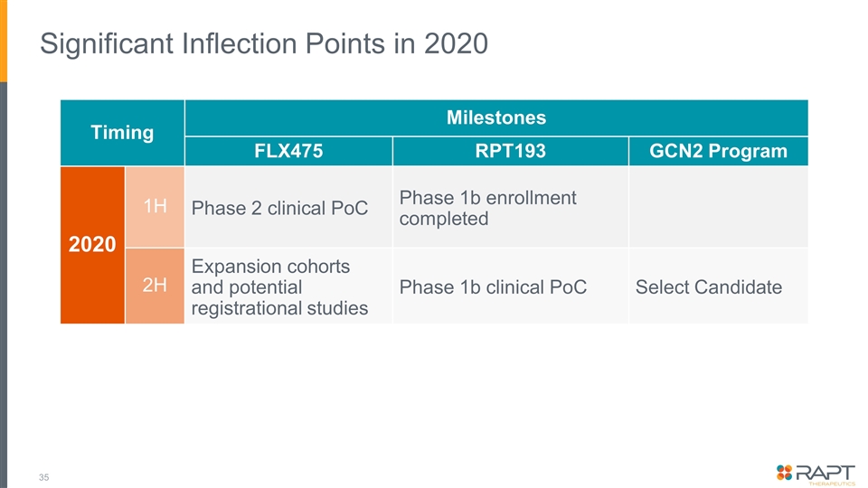Click the GCN2 Program column header
This screenshot has width=868, height=488.
(718, 151)
